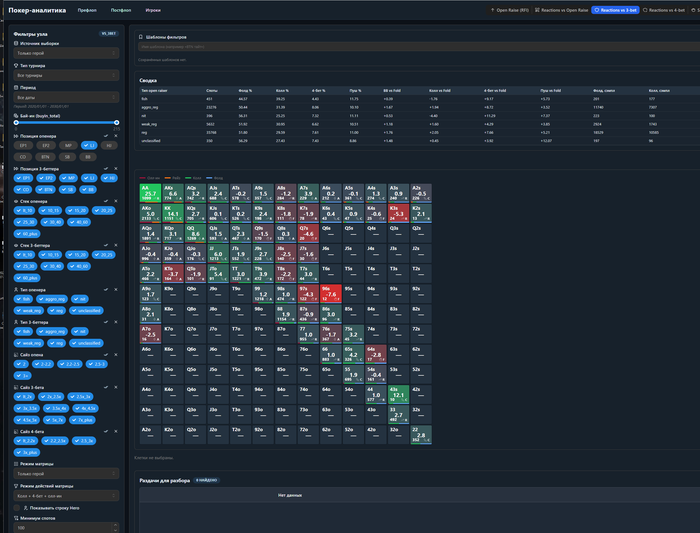The height and width of the screenshot is (533, 700).
Task: Clear Позиция 3-беттера selection with X icon
Action: [116, 169]
